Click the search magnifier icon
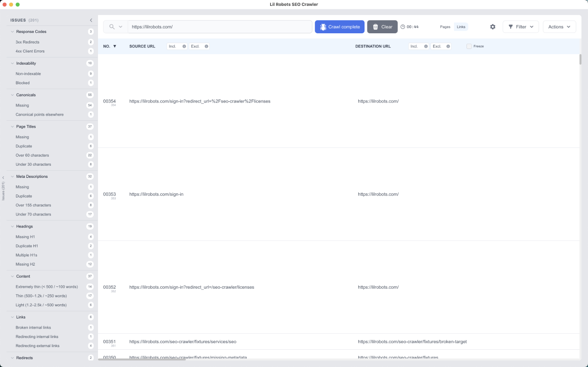The image size is (588, 367). click(x=112, y=27)
